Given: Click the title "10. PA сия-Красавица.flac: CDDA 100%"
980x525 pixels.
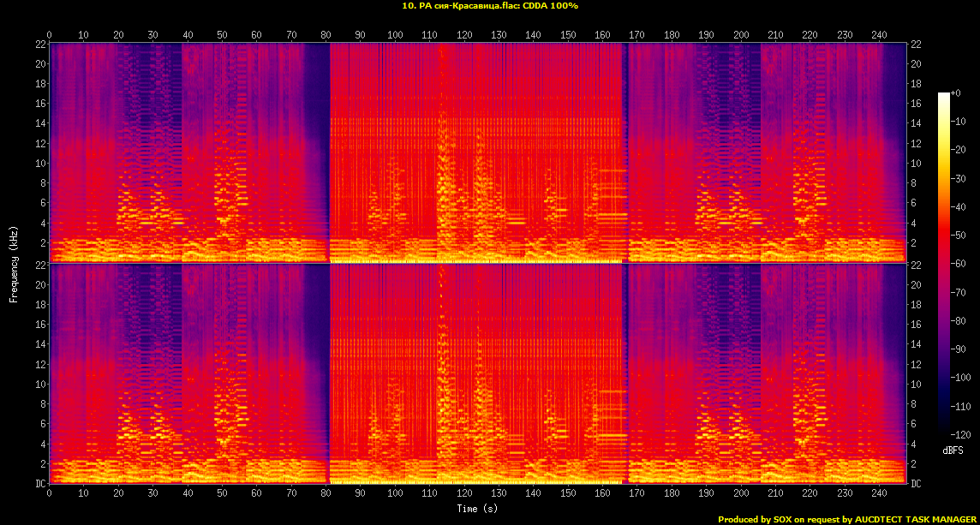Looking at the screenshot, I should pyautogui.click(x=489, y=6).
